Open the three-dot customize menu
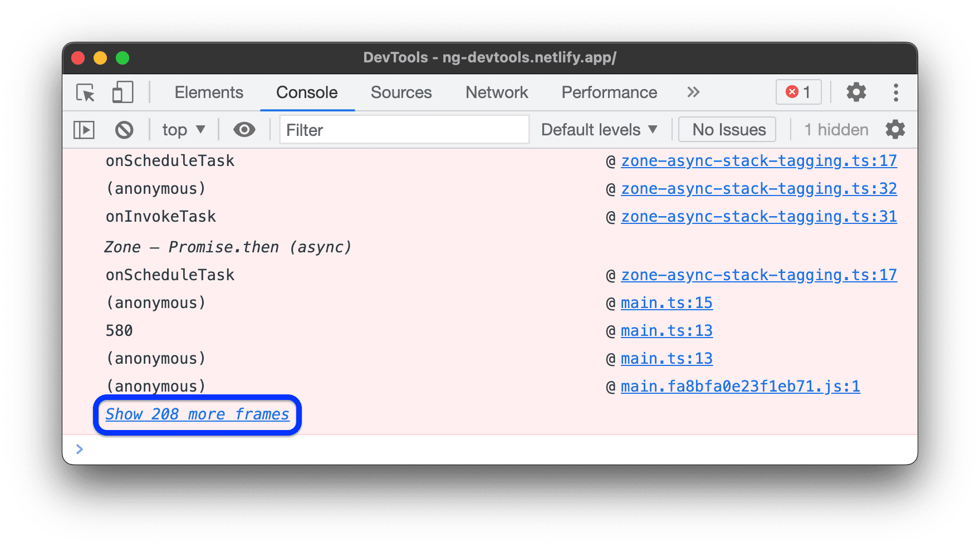The height and width of the screenshot is (547, 980). [895, 92]
